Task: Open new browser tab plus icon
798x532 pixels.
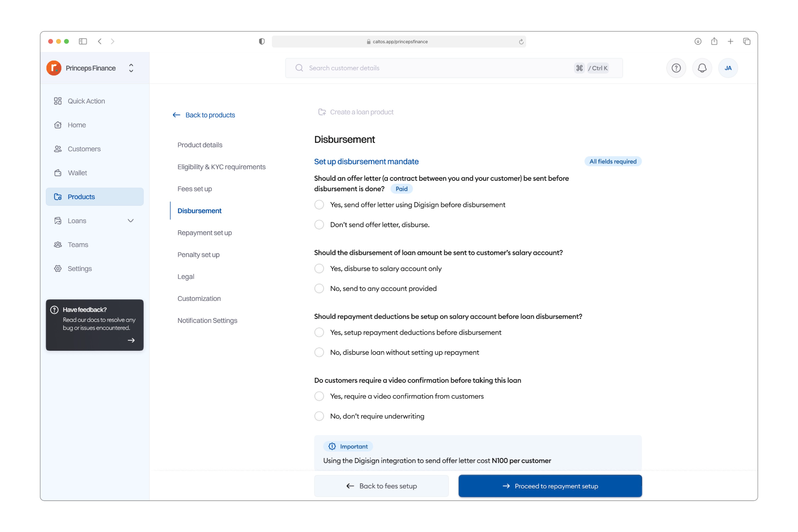Action: coord(730,41)
